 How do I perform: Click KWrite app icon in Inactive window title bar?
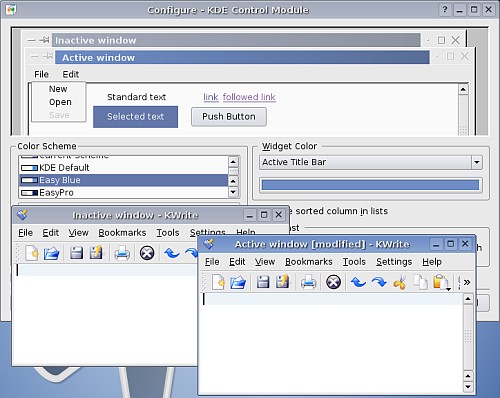(23, 215)
